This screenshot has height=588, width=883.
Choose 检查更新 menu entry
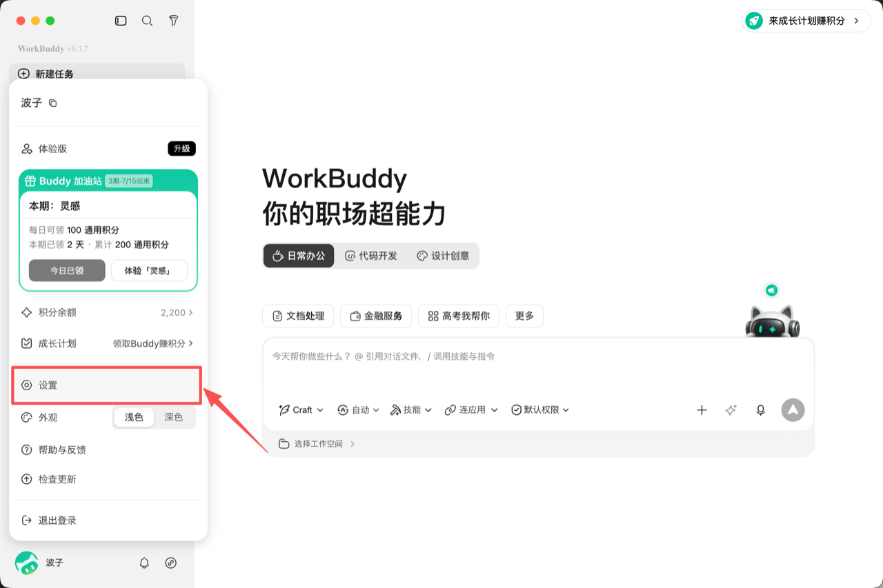point(108,479)
